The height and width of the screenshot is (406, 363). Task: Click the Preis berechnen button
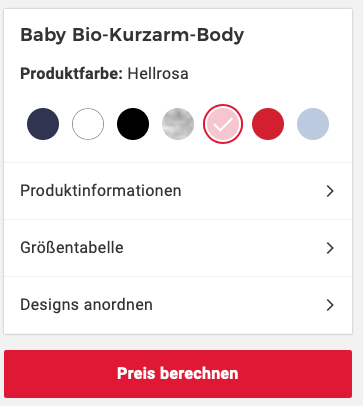[178, 374]
